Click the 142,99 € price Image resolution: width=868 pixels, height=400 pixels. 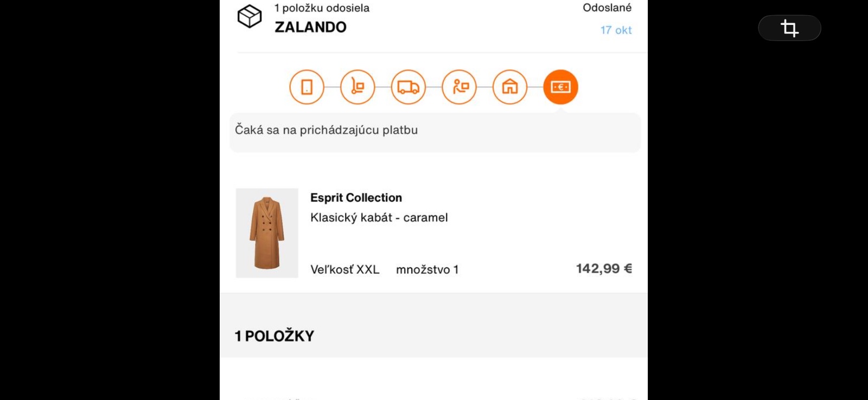point(604,268)
